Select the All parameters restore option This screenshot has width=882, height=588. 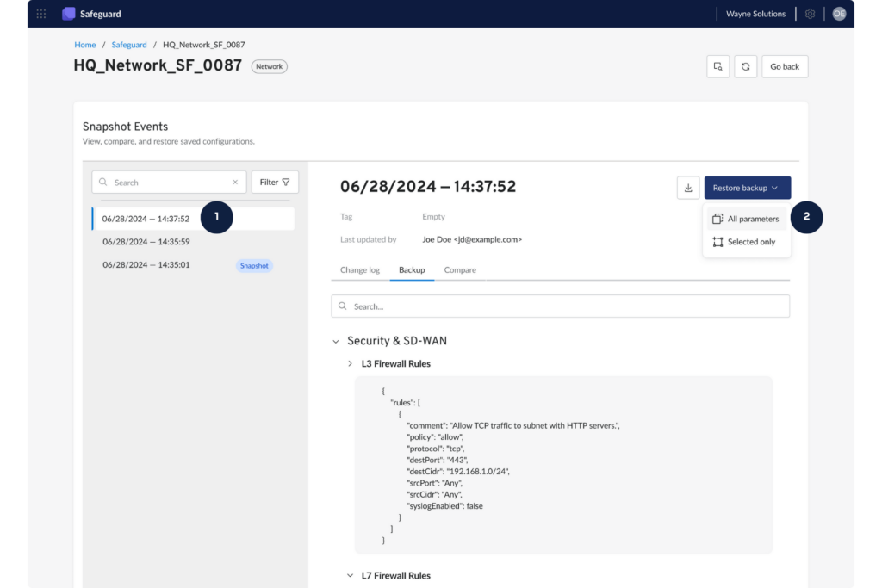[745, 219]
